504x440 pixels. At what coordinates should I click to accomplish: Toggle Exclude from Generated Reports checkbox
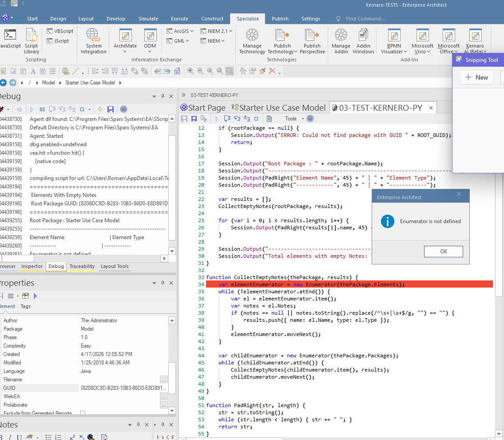click(83, 412)
